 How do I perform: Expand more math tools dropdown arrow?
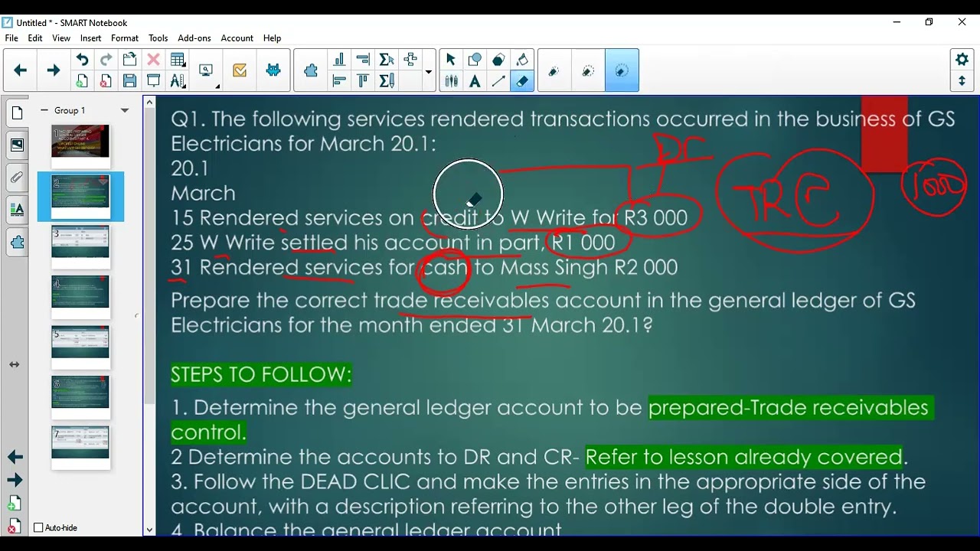(428, 72)
